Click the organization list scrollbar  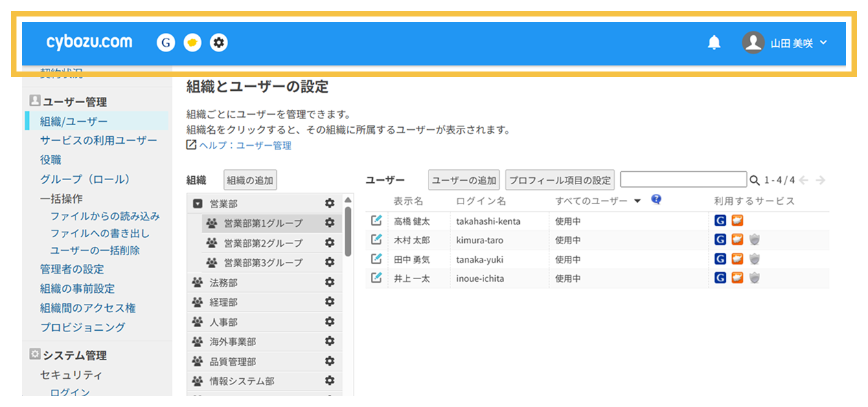point(348,221)
